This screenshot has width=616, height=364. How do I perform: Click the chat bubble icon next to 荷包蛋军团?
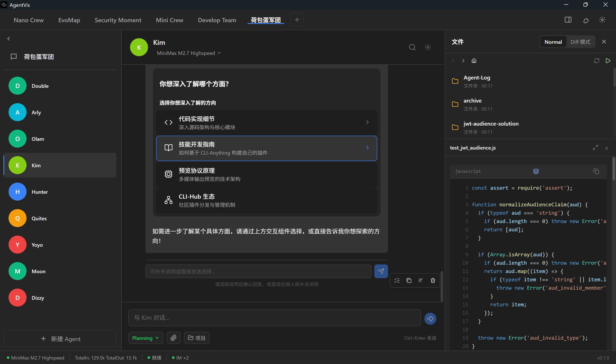[14, 57]
